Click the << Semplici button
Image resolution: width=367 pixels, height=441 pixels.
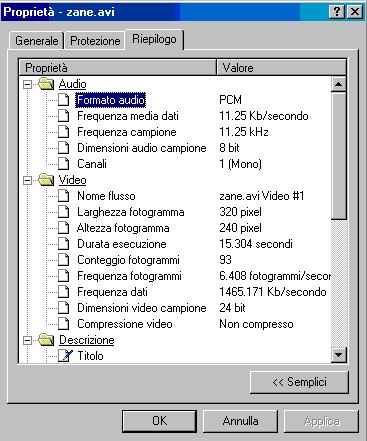coord(299,382)
